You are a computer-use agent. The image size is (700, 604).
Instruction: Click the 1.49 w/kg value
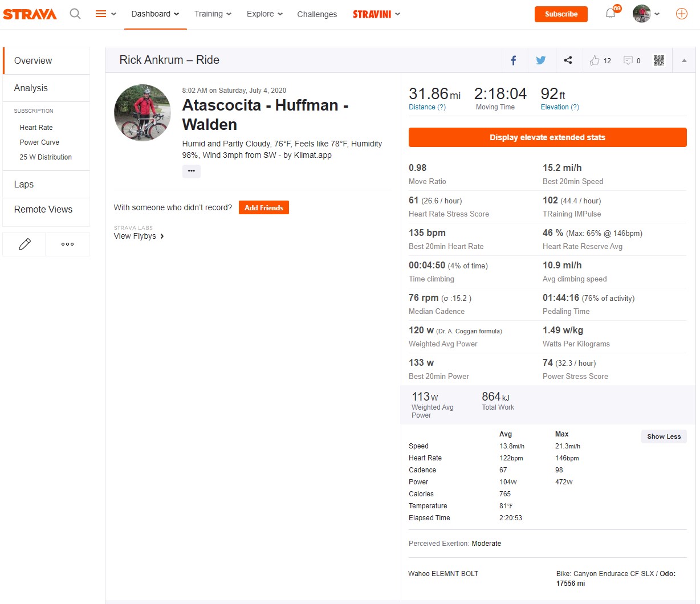tap(563, 330)
